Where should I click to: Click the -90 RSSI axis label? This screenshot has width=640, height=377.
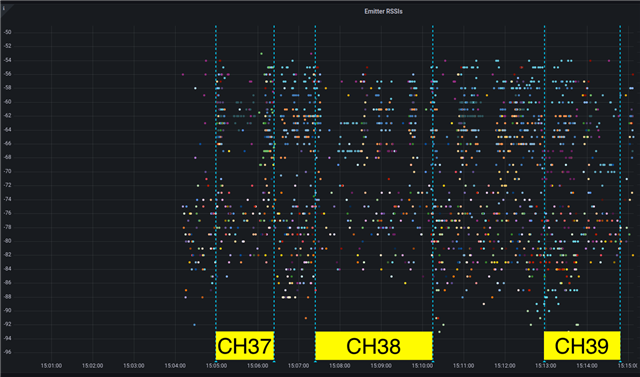[x=7, y=310]
